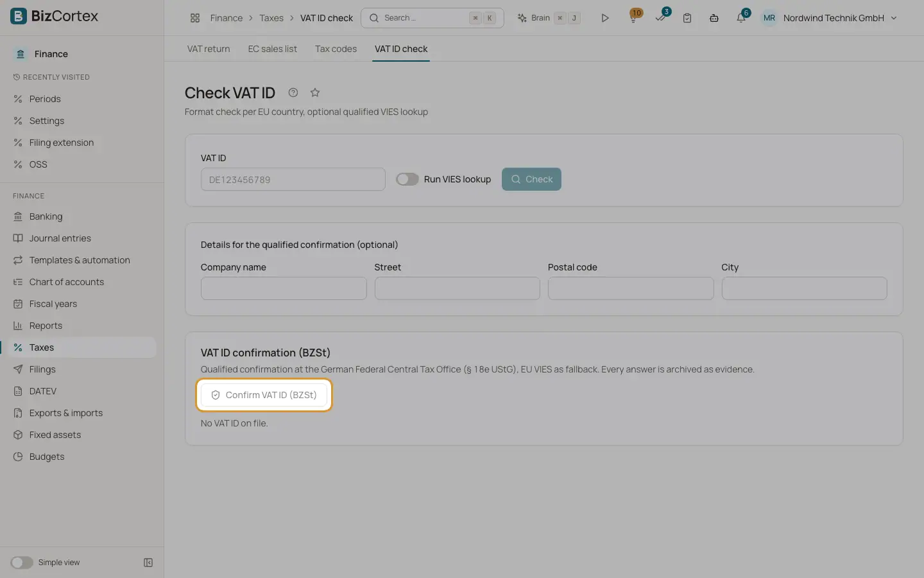Switch to the VAT return tab

[x=209, y=49]
